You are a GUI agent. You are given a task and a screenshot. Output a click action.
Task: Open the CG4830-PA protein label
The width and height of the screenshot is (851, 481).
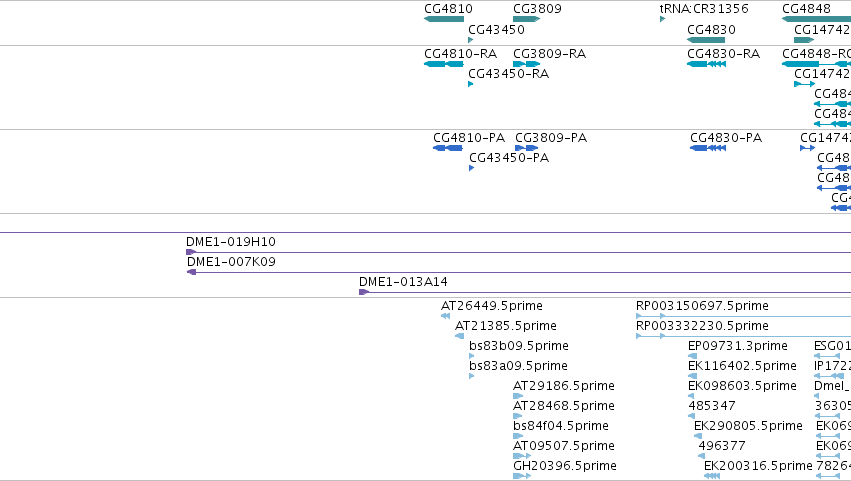(x=726, y=138)
